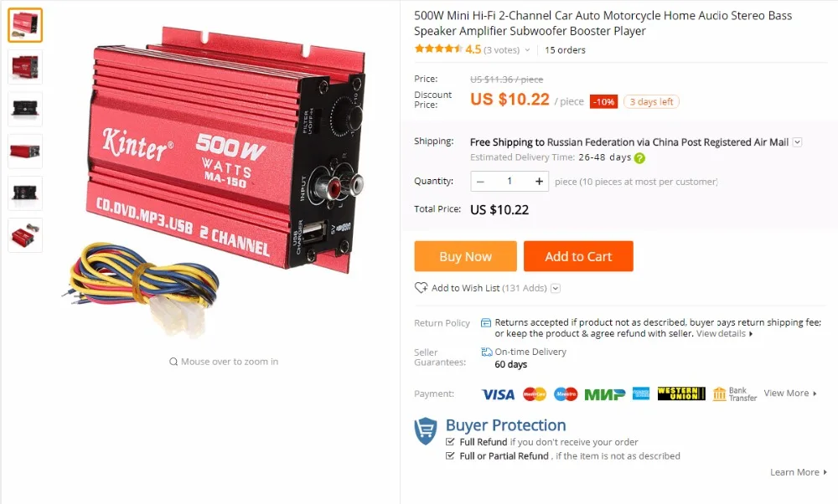838x504 pixels.
Task: Click the quantity input field
Action: click(510, 182)
